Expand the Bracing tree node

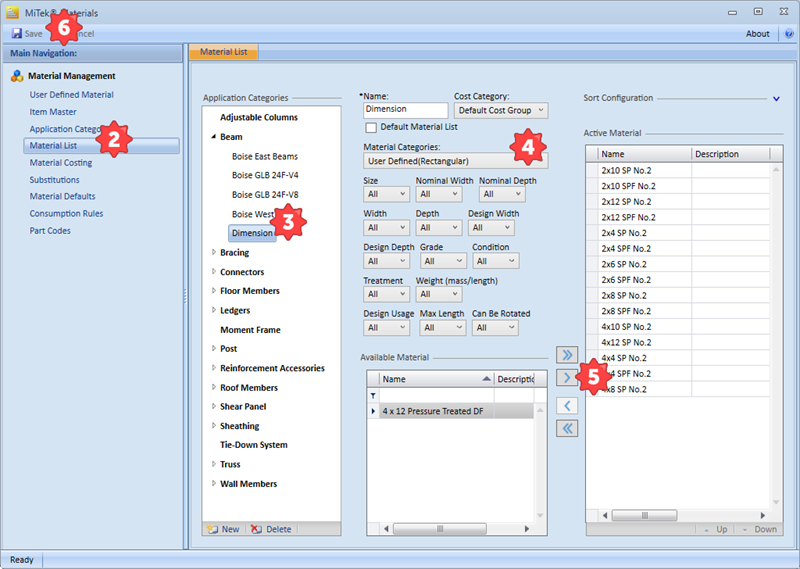click(x=214, y=252)
